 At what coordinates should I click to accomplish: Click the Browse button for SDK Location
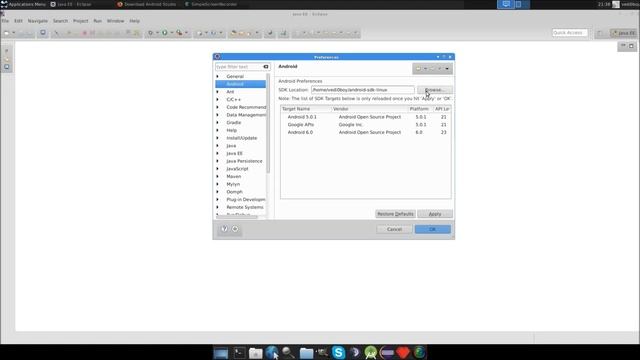tap(434, 90)
